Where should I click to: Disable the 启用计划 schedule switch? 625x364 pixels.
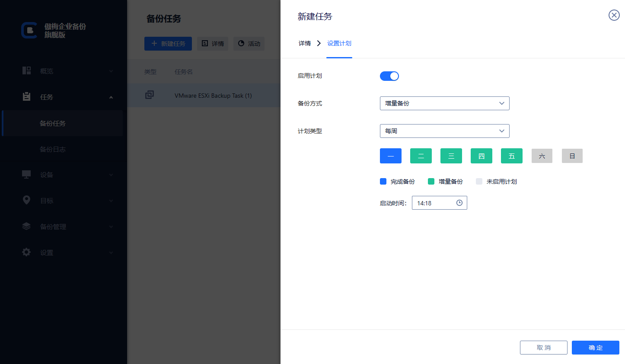pyautogui.click(x=389, y=76)
